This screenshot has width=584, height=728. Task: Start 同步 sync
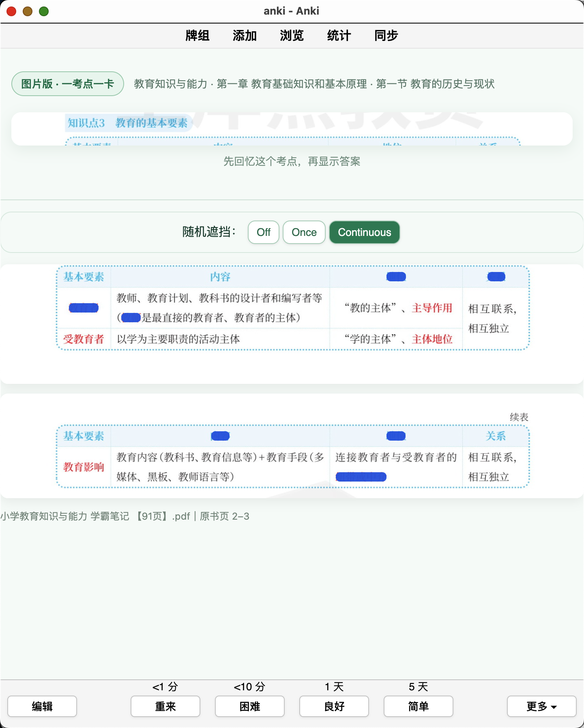click(x=386, y=36)
